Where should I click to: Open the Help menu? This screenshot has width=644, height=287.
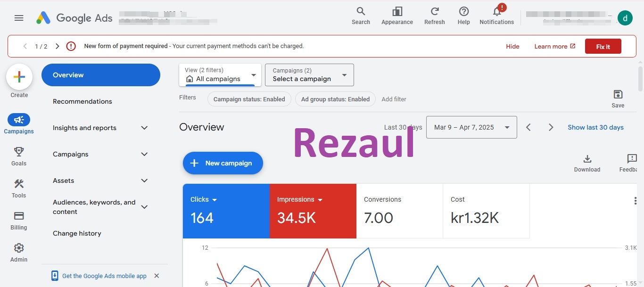(464, 16)
